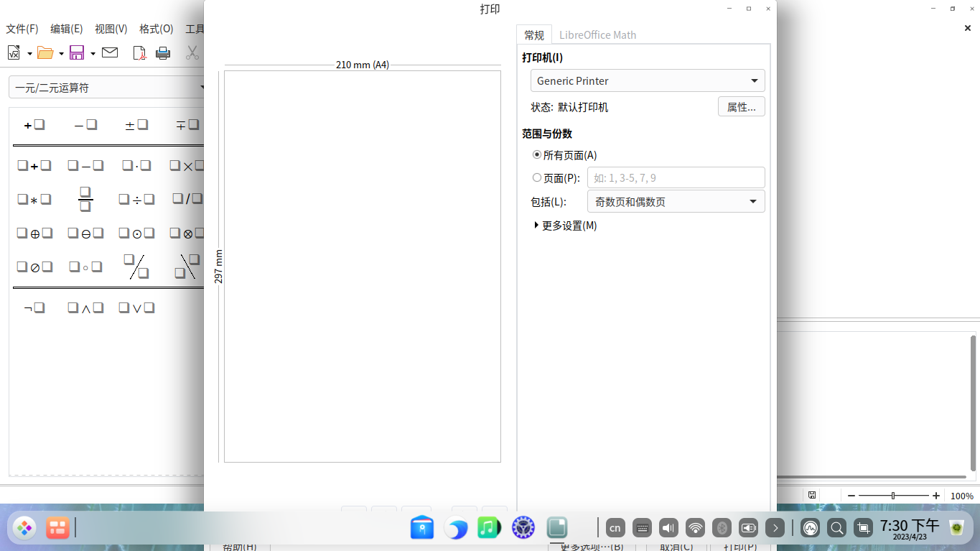980x551 pixels.
Task: Create a new formula document
Action: pos(12,52)
